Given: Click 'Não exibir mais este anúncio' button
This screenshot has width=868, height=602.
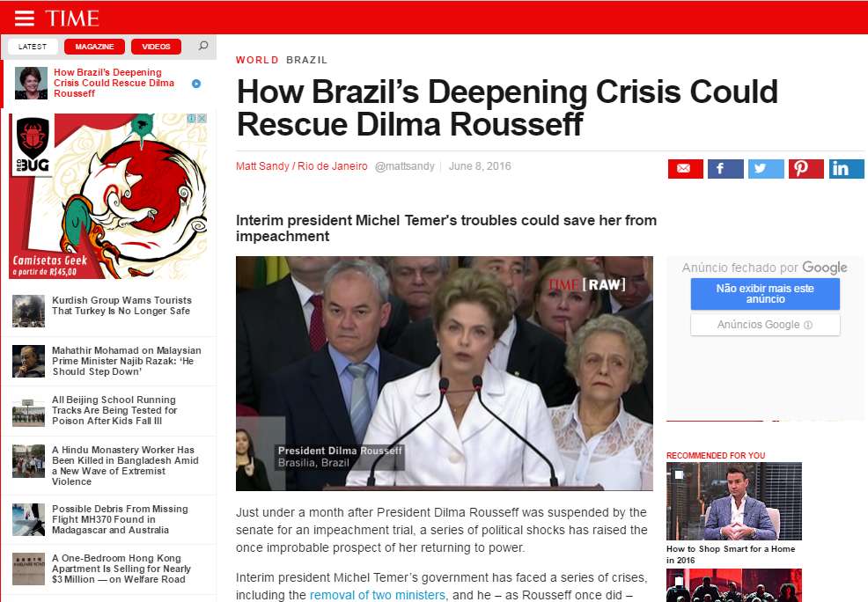Looking at the screenshot, I should (765, 294).
